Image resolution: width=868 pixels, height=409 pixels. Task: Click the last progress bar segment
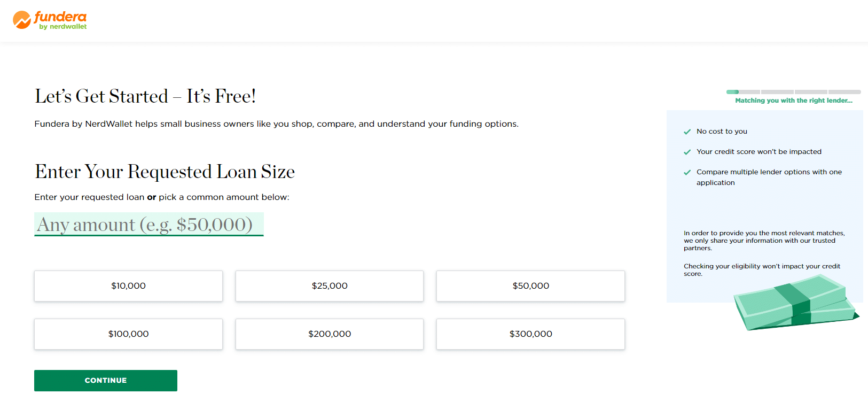click(x=844, y=92)
